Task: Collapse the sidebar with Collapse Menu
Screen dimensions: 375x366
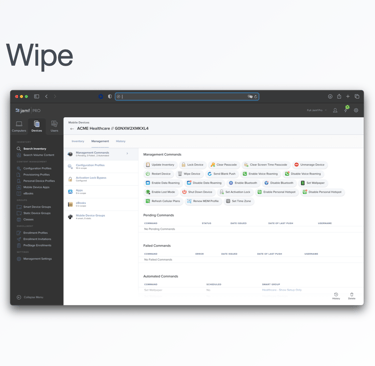Action: [30, 297]
